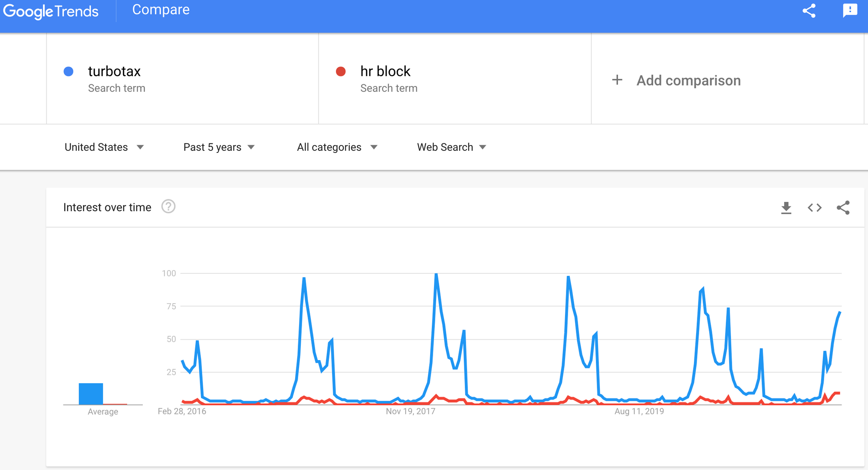The image size is (868, 470).
Task: Click the blue turbotax Average bar
Action: 91,394
